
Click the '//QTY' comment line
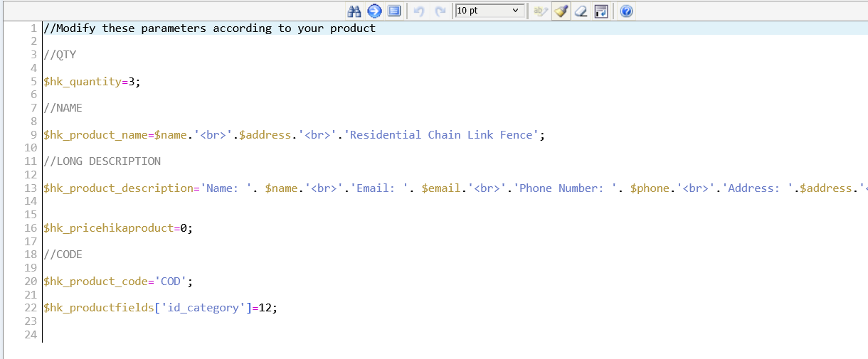tap(60, 55)
